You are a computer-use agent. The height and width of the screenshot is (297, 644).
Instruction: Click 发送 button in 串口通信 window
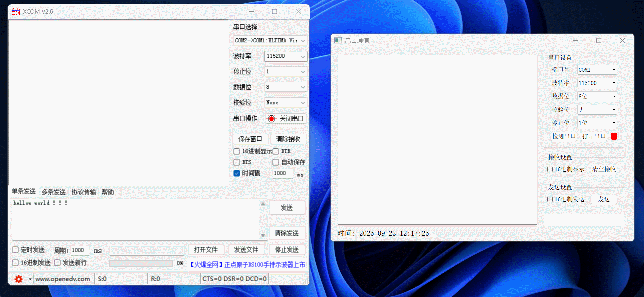pyautogui.click(x=604, y=199)
